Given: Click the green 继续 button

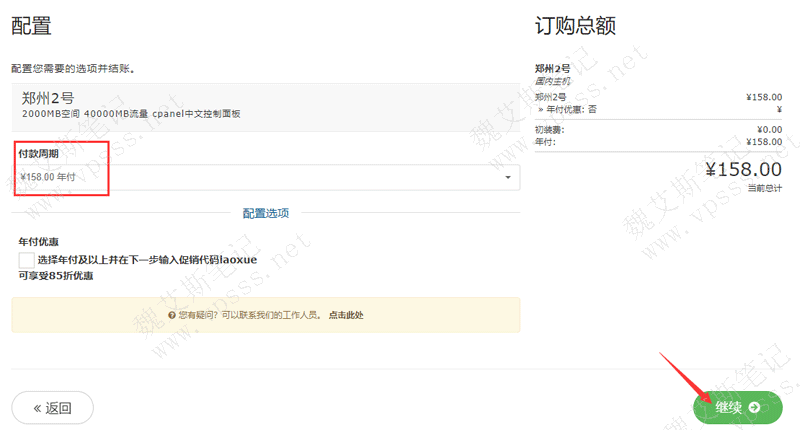Looking at the screenshot, I should (x=737, y=407).
